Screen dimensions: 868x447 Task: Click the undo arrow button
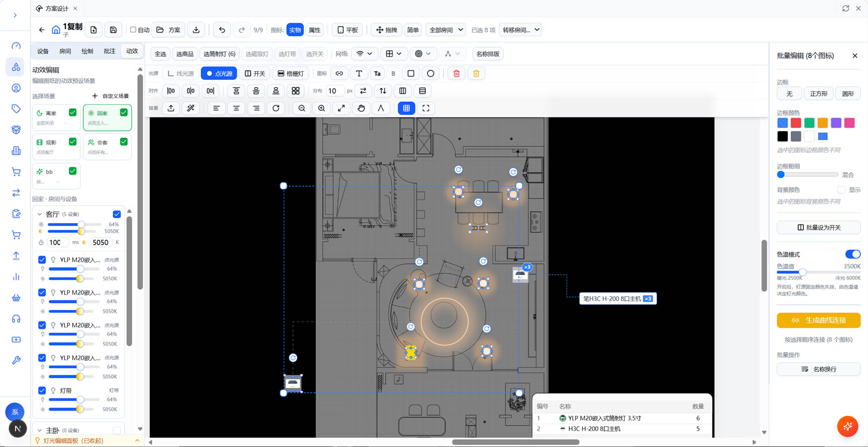[222, 30]
